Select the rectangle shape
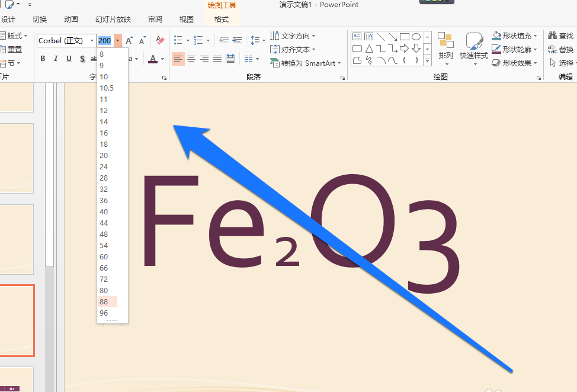Image resolution: width=577 pixels, height=392 pixels. [x=405, y=36]
